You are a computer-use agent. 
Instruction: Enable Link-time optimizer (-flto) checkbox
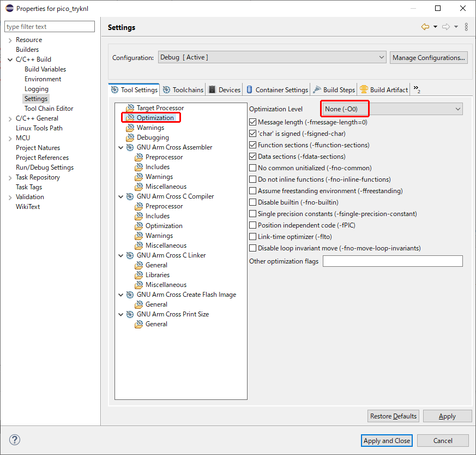[253, 237]
